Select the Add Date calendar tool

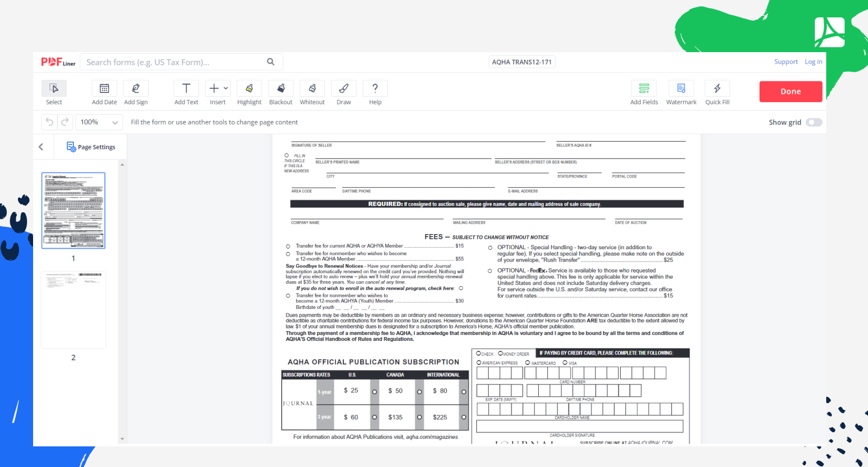pos(104,89)
